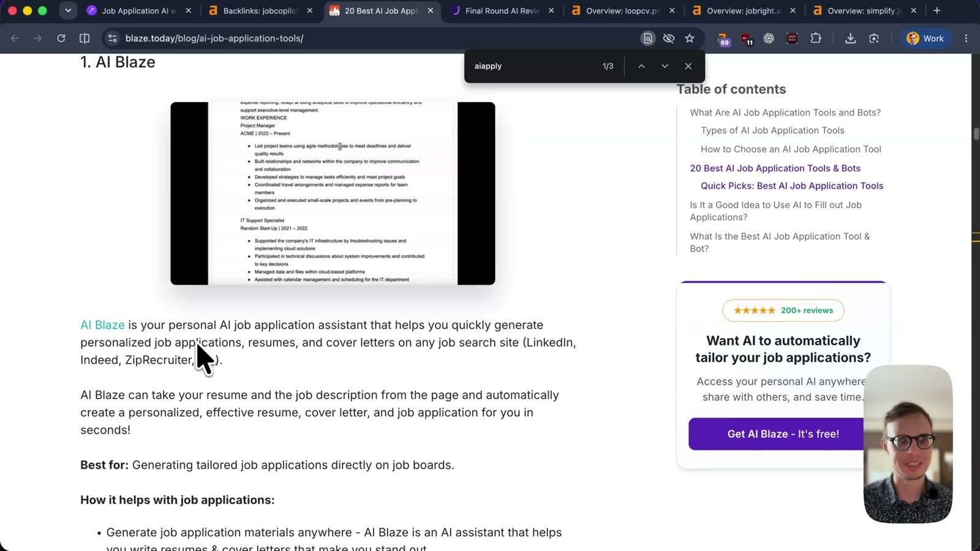Jump to previous find match
The width and height of the screenshot is (980, 551).
[641, 66]
